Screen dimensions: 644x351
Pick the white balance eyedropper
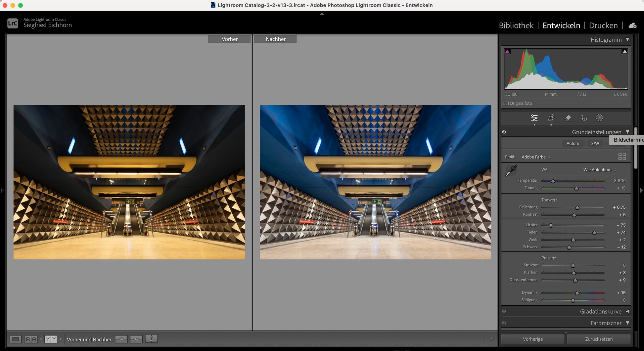click(x=511, y=171)
